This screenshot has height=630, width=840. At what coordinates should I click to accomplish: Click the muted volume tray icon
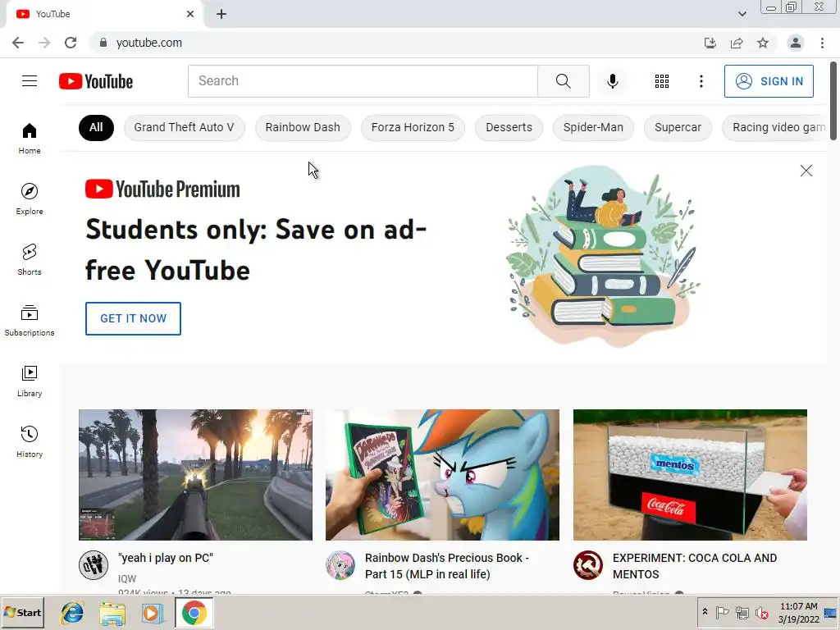pyautogui.click(x=761, y=612)
